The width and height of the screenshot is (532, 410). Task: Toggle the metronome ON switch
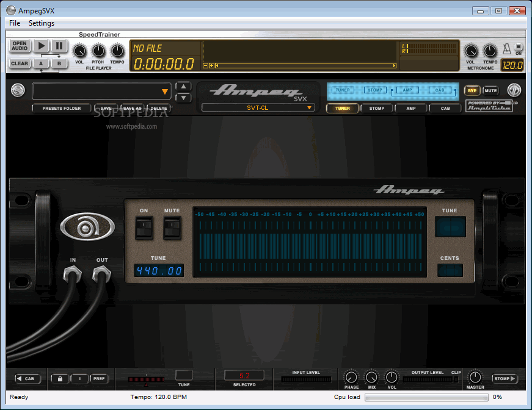519,47
